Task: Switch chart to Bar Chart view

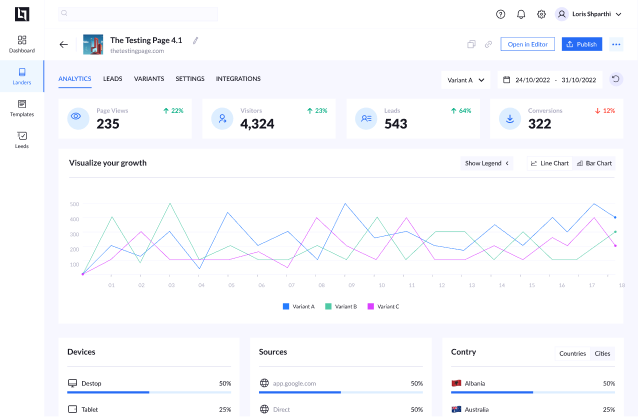Action: 594,163
